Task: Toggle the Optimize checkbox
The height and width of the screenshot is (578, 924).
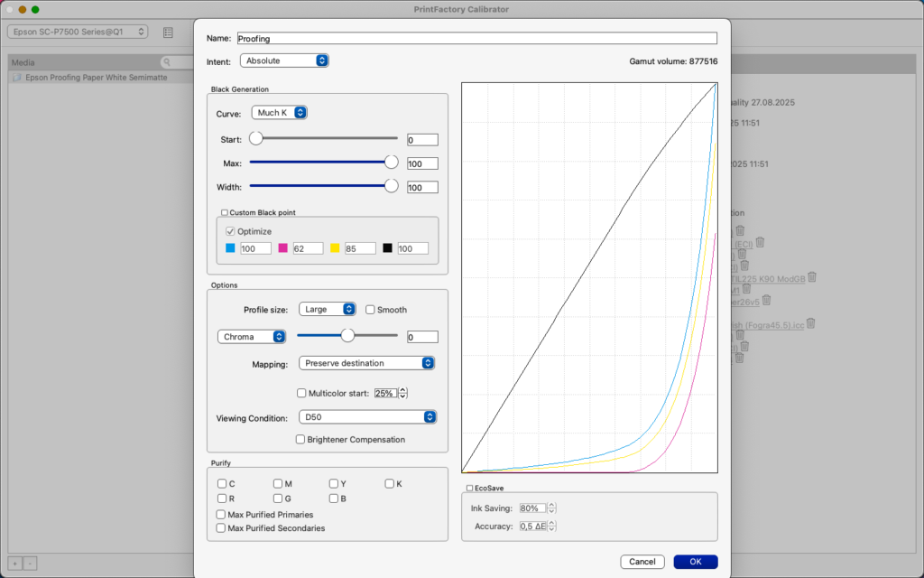Action: pyautogui.click(x=230, y=231)
